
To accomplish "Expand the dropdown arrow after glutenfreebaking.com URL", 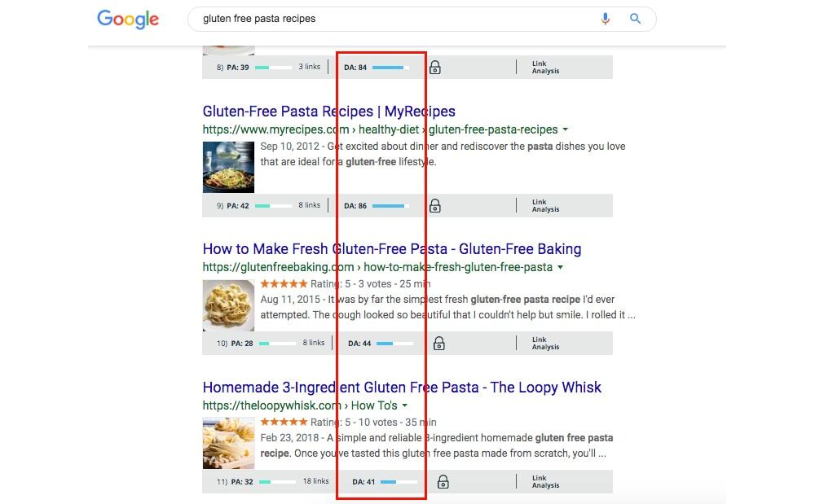I will pos(561,267).
